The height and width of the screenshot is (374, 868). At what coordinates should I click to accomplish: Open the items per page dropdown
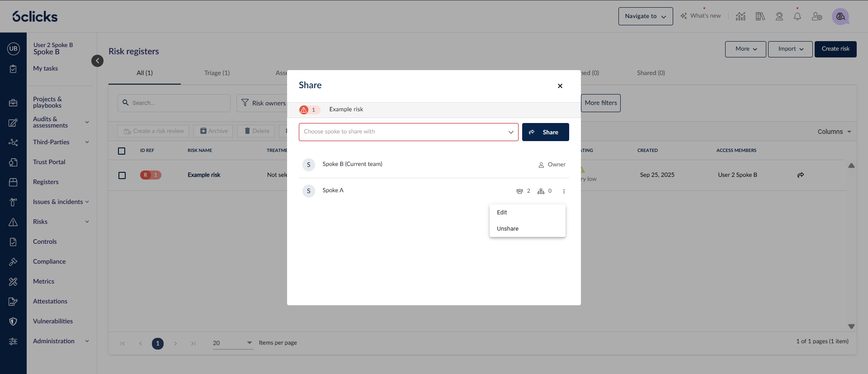click(x=232, y=343)
